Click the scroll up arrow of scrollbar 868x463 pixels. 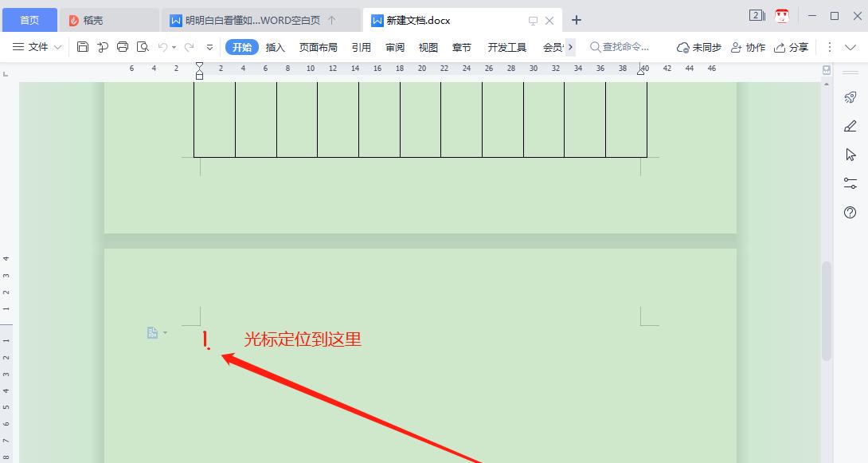pyautogui.click(x=827, y=84)
